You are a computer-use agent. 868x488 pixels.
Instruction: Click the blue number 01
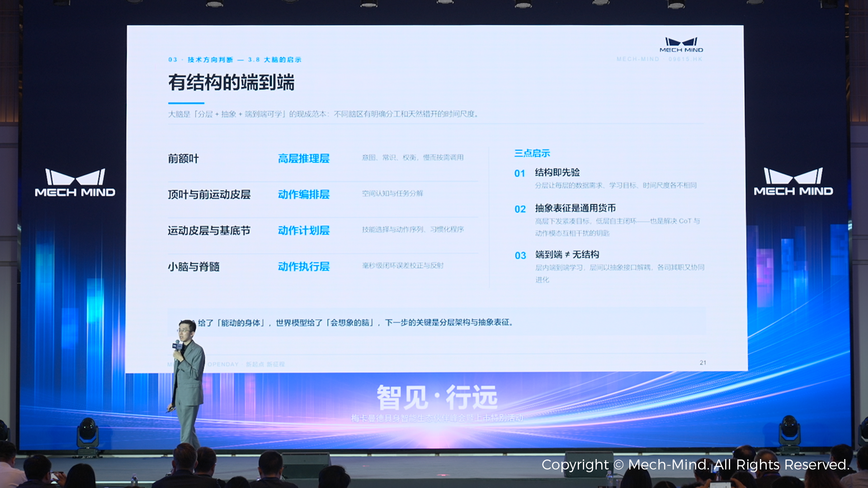[520, 174]
